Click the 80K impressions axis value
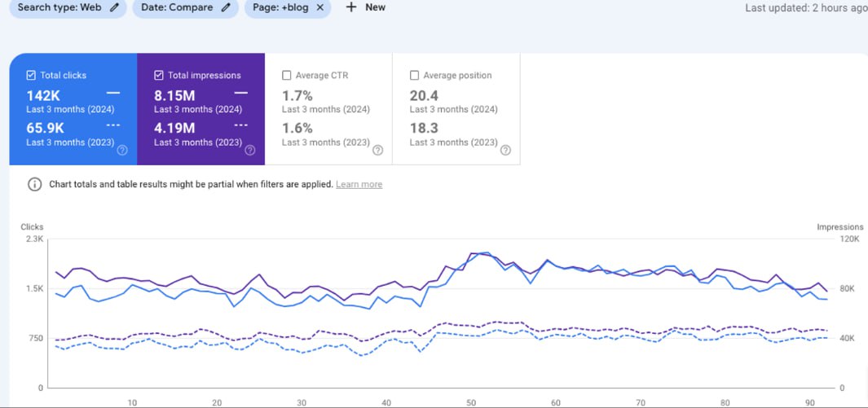 pyautogui.click(x=848, y=288)
